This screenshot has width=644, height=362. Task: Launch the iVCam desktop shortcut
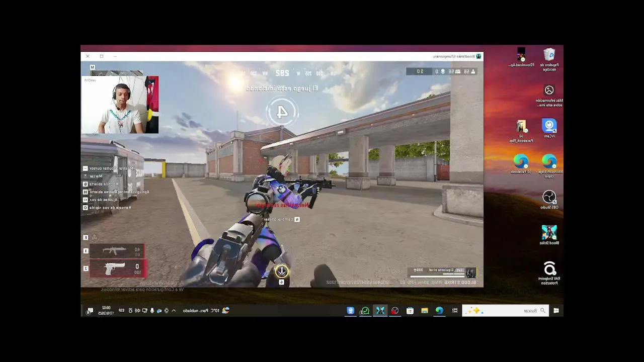pyautogui.click(x=549, y=129)
